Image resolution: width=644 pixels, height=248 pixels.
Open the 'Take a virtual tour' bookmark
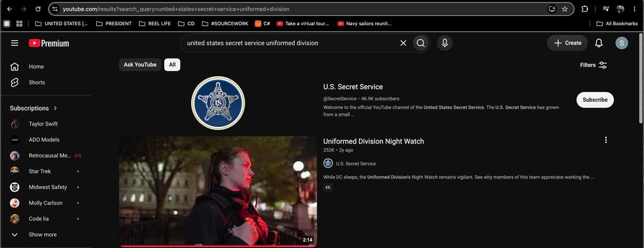[x=303, y=23]
